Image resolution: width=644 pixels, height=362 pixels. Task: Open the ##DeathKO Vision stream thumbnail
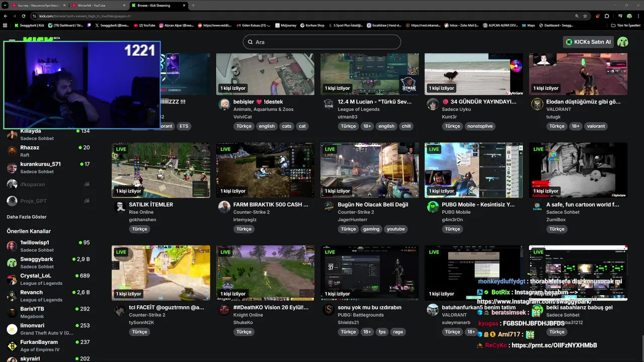[x=265, y=273]
